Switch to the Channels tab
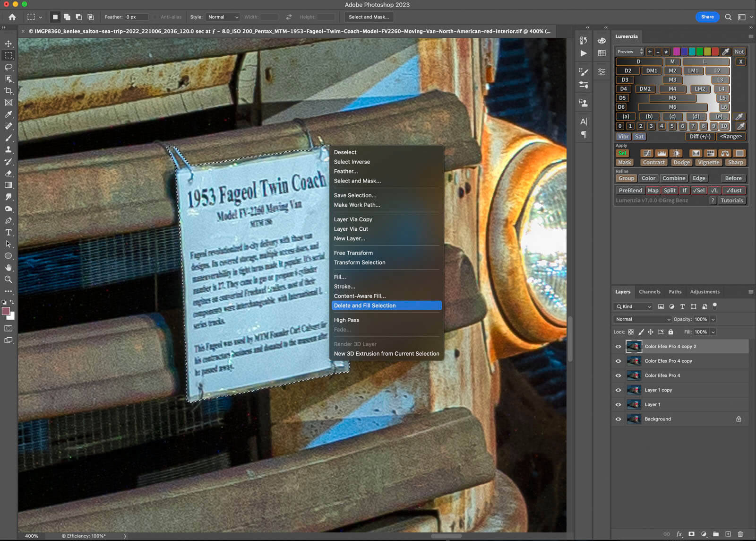This screenshot has width=756, height=541. [649, 292]
